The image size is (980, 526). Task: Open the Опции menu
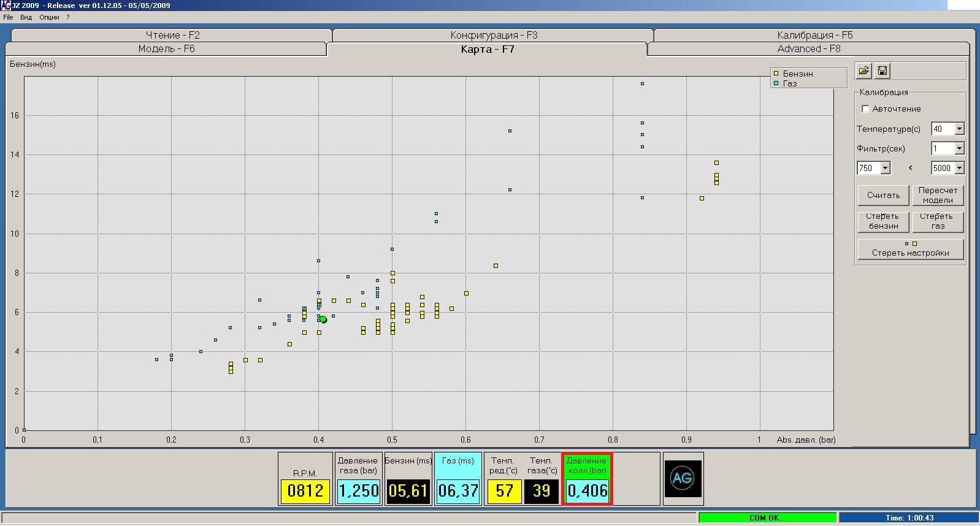[49, 17]
